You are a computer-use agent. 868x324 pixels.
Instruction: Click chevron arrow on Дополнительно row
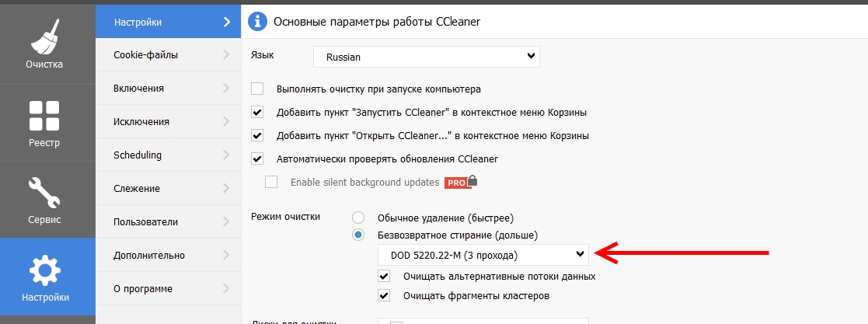coord(226,256)
